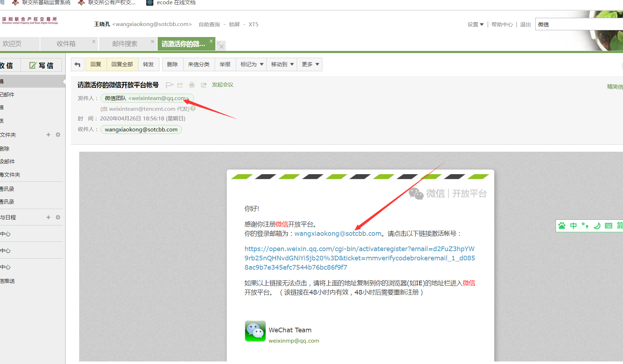Flag this email with the flag icon
This screenshot has height=364, width=623.
169,85
